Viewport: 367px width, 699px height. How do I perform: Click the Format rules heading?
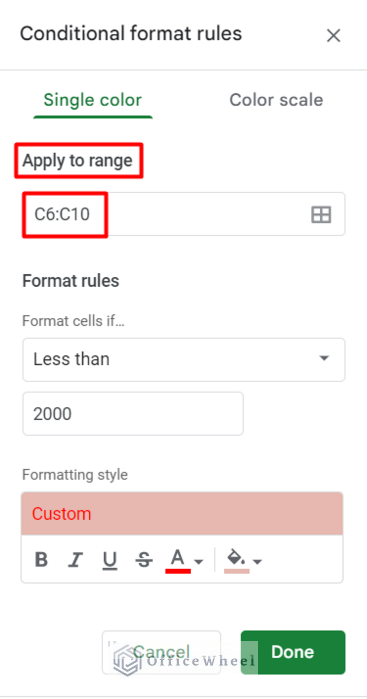70,281
